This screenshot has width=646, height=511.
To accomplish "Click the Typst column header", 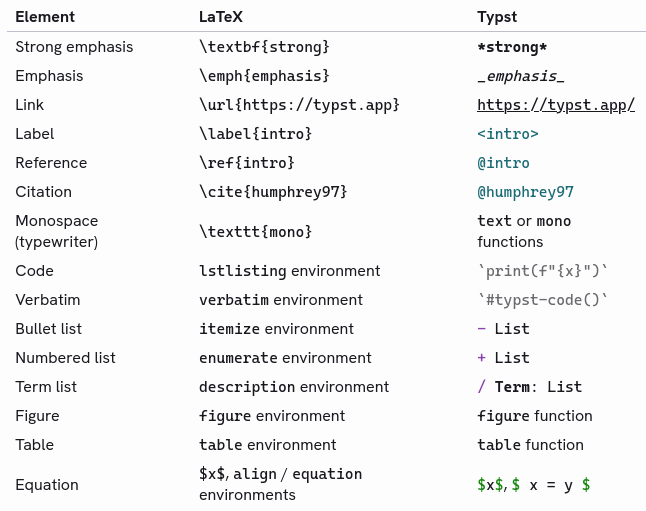I will pos(497,17).
